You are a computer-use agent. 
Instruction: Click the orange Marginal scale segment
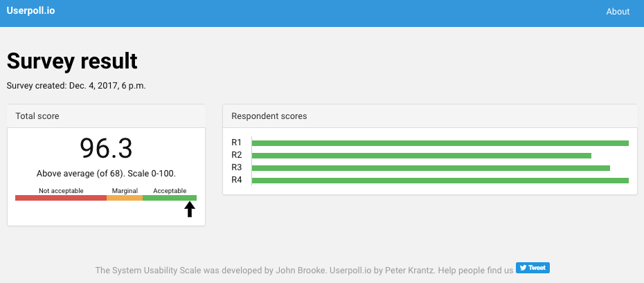click(125, 198)
